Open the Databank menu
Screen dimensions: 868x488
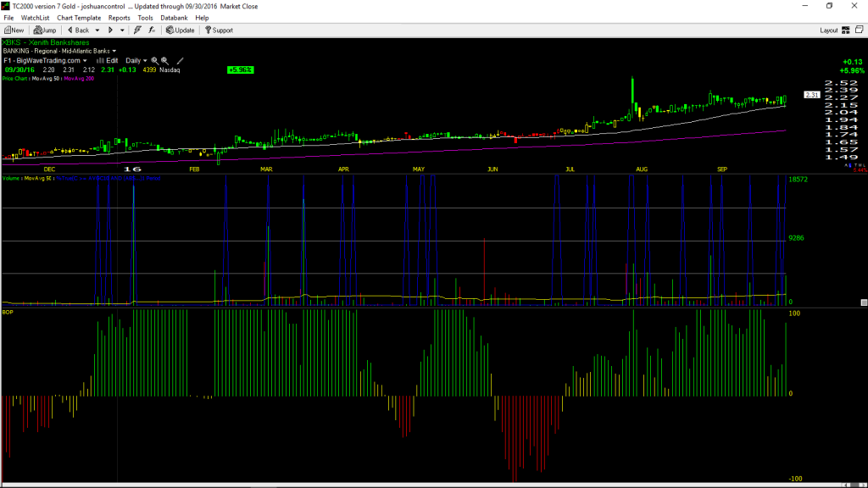(x=174, y=18)
